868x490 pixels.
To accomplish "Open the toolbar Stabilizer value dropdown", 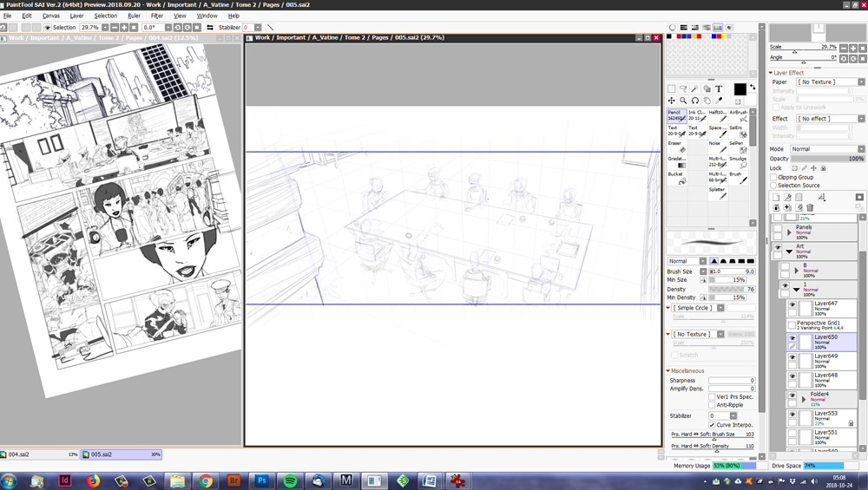I will pyautogui.click(x=258, y=27).
